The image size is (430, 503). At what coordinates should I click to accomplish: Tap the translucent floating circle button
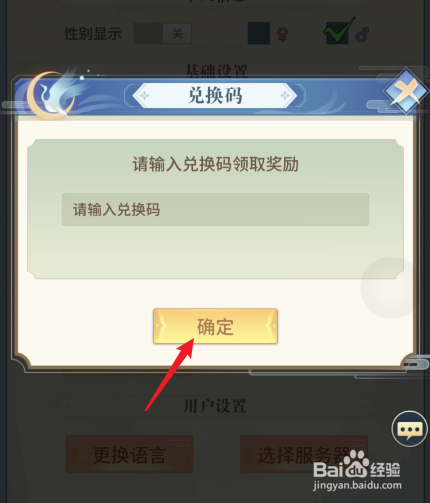pos(391,287)
